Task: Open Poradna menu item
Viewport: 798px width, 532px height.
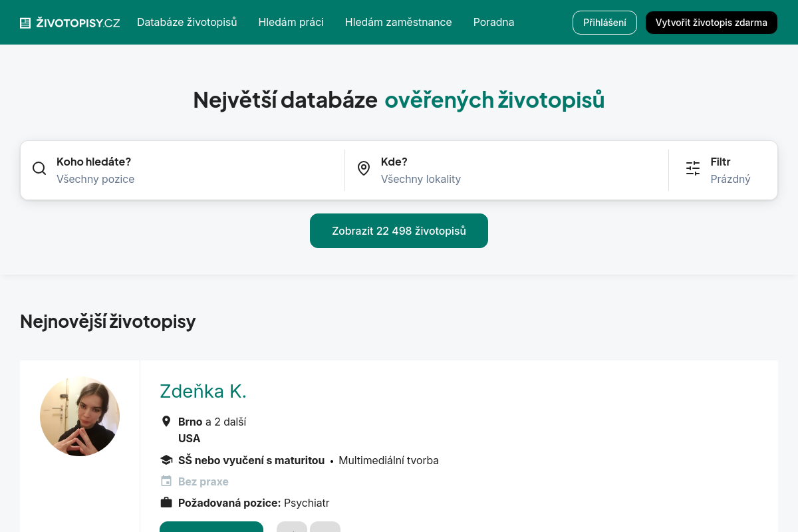Action: pos(493,22)
